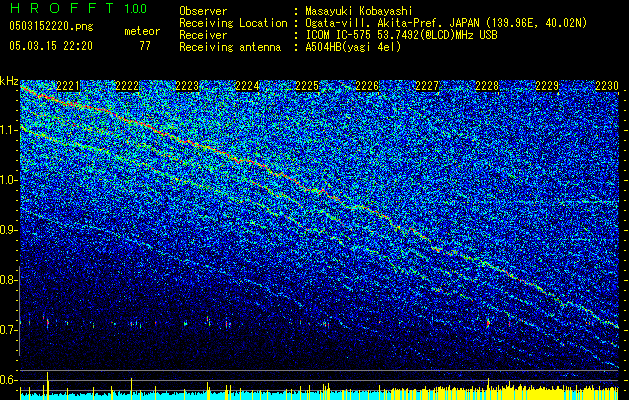
Task: Click the 2229 time marker
Action: [x=547, y=86]
